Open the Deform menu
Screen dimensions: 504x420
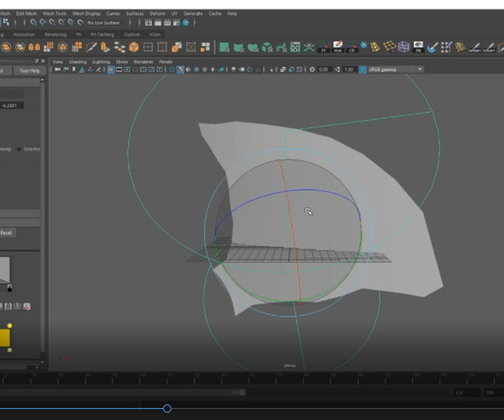coord(158,13)
